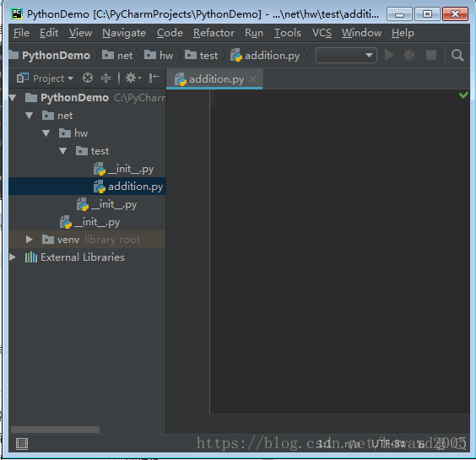The width and height of the screenshot is (476, 460).
Task: Close the addition.py editor tab
Action: tap(252, 79)
